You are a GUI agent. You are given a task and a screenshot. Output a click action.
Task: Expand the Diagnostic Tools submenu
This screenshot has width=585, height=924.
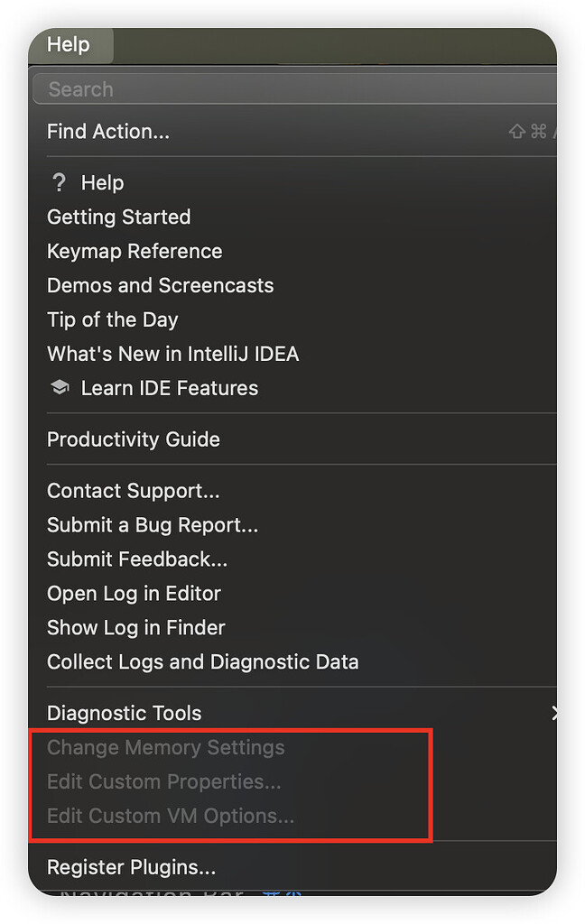point(124,713)
